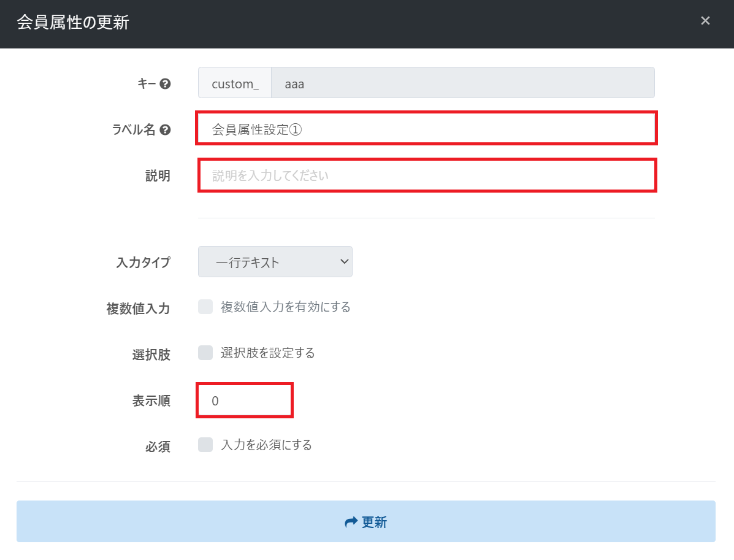Close the 会員属性の更新 dialog
This screenshot has width=734, height=560.
(705, 21)
